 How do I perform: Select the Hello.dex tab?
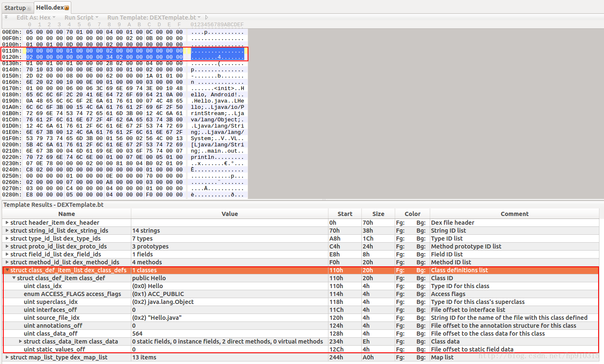pyautogui.click(x=52, y=8)
